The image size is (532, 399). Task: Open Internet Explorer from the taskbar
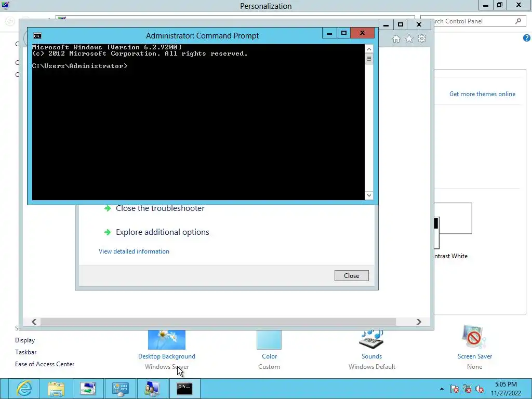(x=24, y=389)
